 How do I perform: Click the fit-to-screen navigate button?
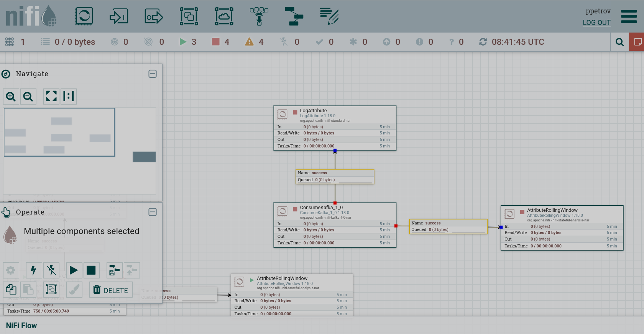51,96
